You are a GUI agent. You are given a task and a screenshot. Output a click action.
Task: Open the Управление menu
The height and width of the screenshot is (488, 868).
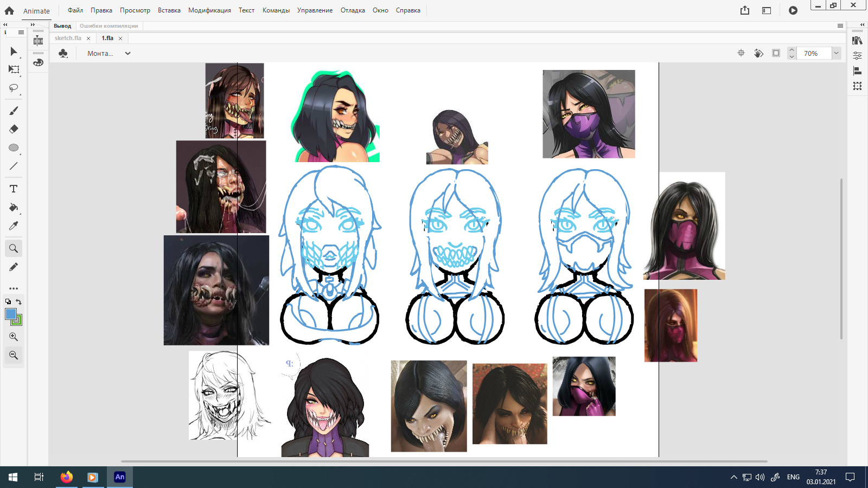pyautogui.click(x=315, y=10)
